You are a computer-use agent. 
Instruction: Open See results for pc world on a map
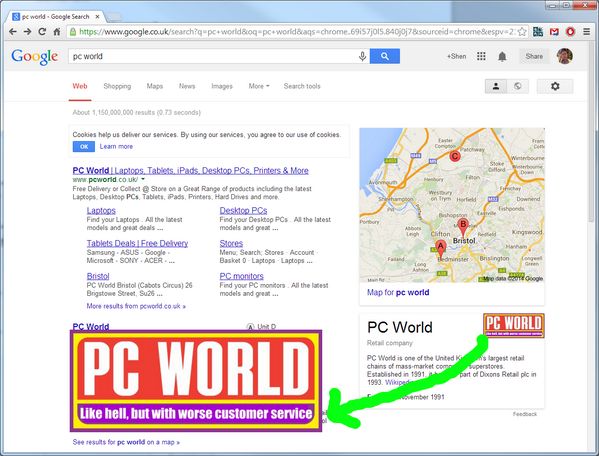(126, 442)
